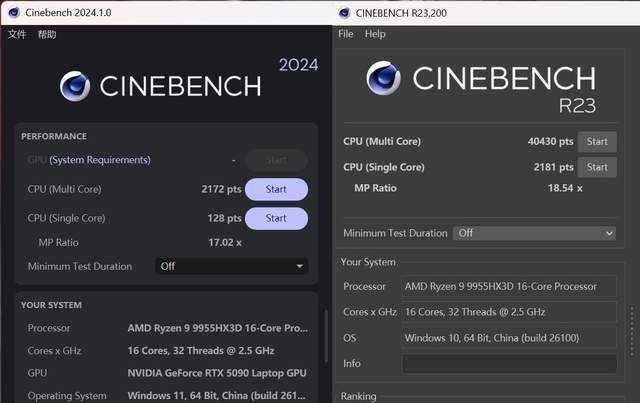Start the R23 CPU Single Core benchmark

pos(597,167)
